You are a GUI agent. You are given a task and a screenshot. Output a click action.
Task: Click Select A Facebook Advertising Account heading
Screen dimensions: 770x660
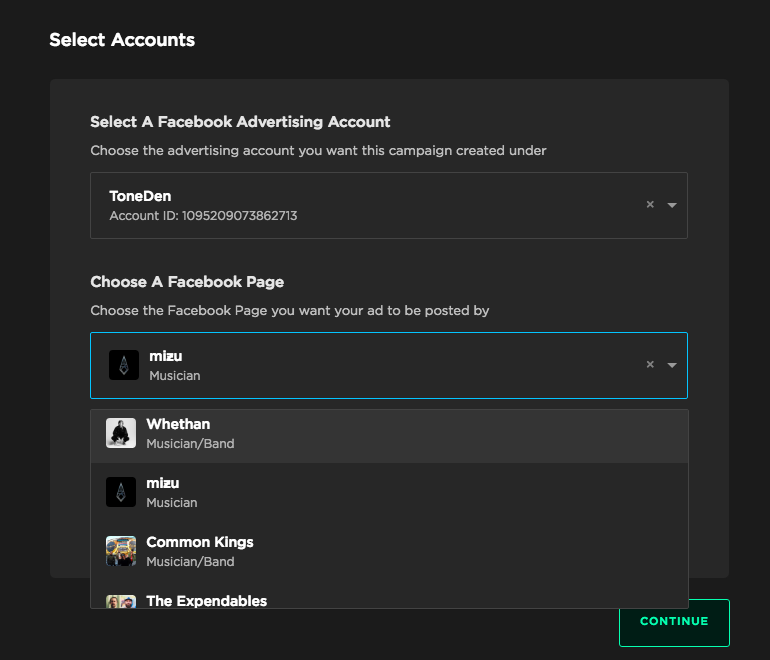tap(240, 122)
